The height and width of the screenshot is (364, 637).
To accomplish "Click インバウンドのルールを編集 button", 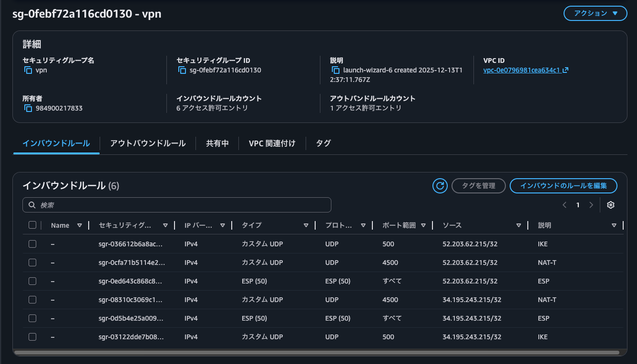I will point(563,186).
